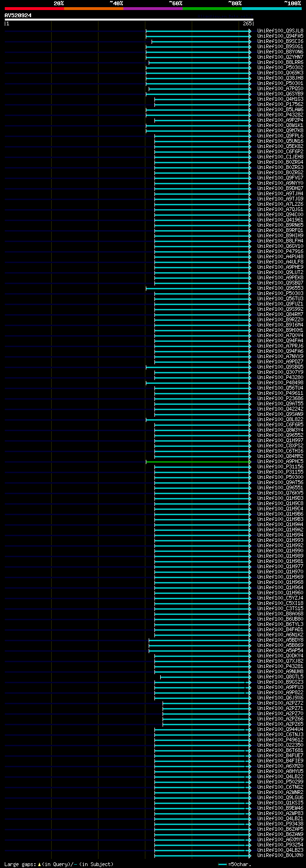Select the UniRef100_P23686 label
306x868 pixels.
coord(280,399)
